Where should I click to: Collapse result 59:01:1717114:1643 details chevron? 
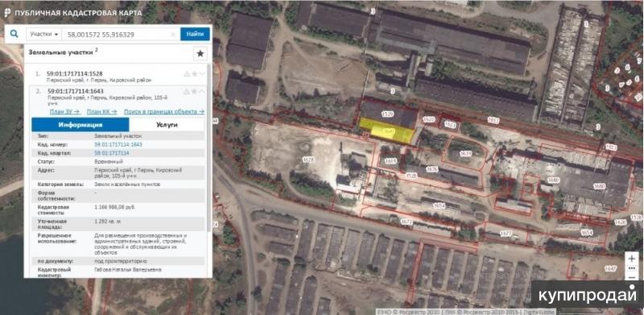(201, 91)
